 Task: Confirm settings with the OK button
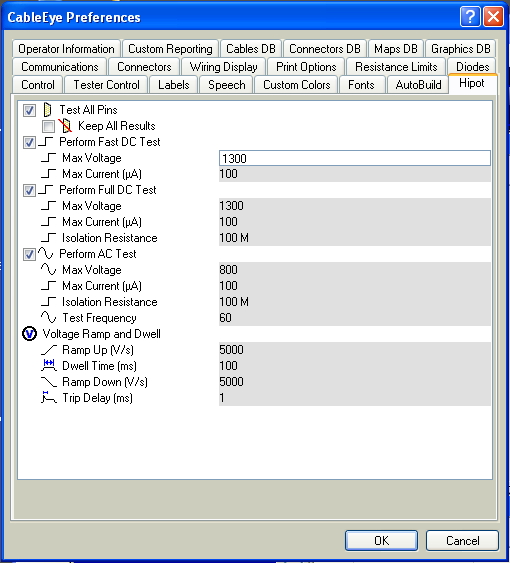(x=381, y=540)
